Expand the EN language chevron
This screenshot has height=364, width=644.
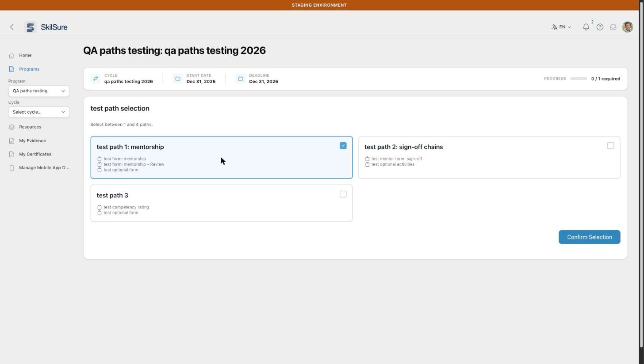coord(569,27)
